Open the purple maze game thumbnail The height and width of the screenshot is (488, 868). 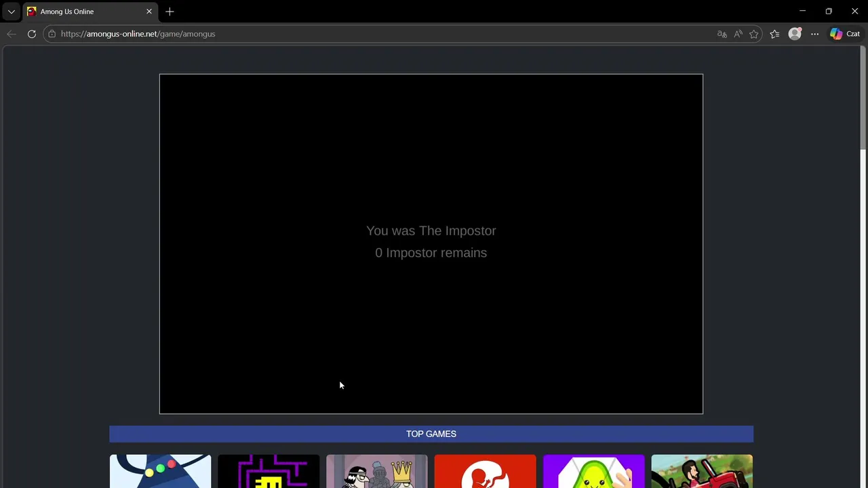click(x=269, y=471)
